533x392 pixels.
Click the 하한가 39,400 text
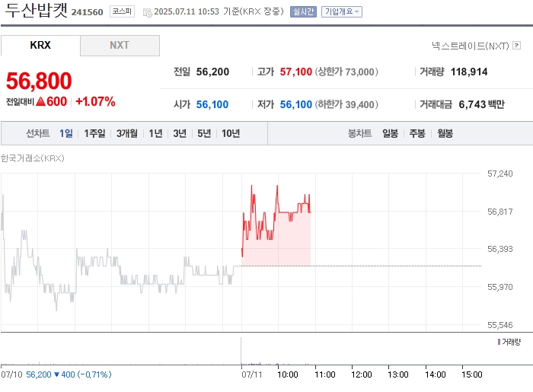coord(346,104)
